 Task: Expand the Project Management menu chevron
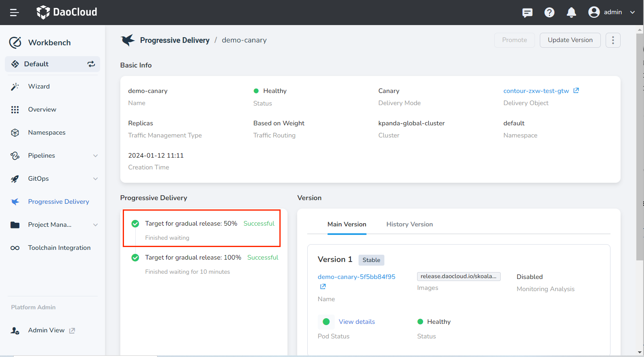point(95,225)
